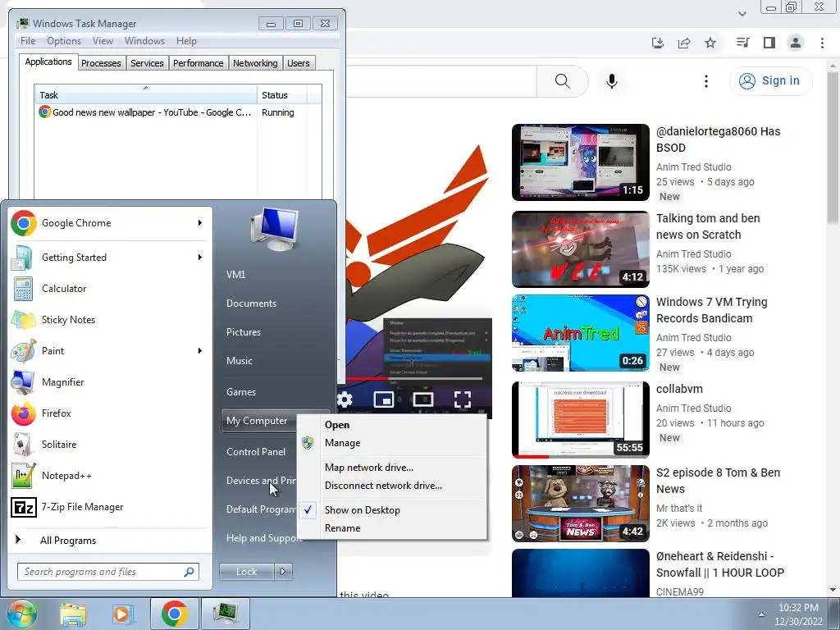Switch to Task Manager on taskbar
This screenshot has height=630, width=840.
pyautogui.click(x=226, y=614)
